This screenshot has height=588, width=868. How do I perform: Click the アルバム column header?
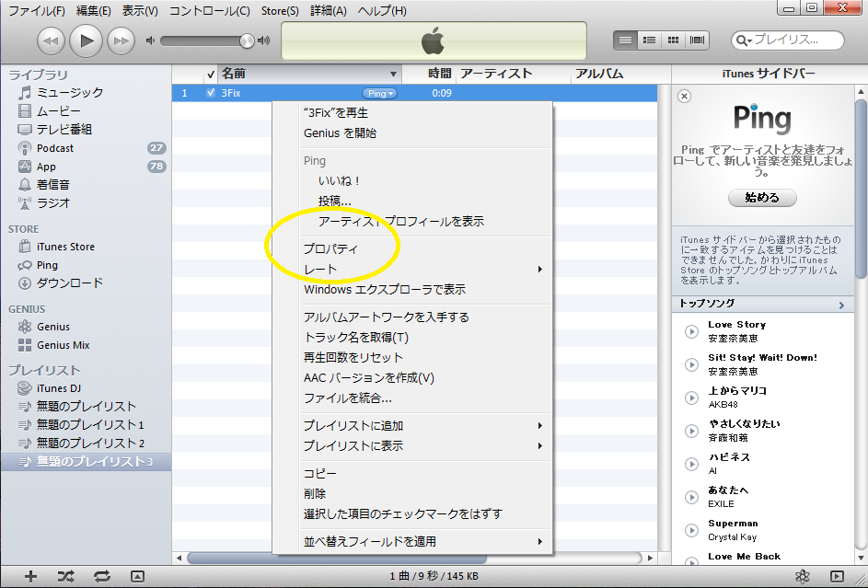[x=599, y=75]
